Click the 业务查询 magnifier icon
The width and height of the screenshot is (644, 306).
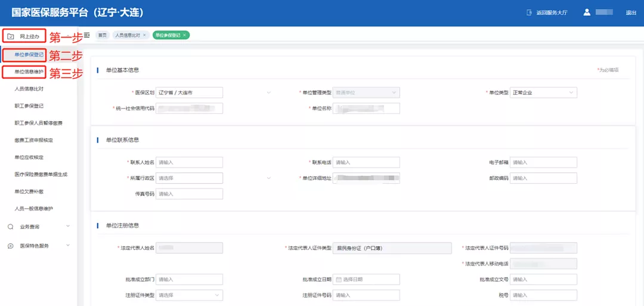[x=11, y=227]
